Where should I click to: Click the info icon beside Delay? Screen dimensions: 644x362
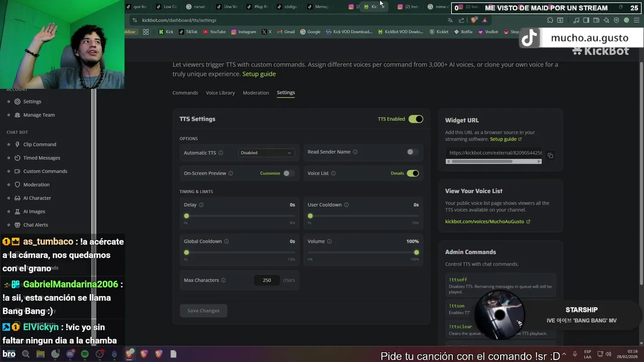click(201, 205)
